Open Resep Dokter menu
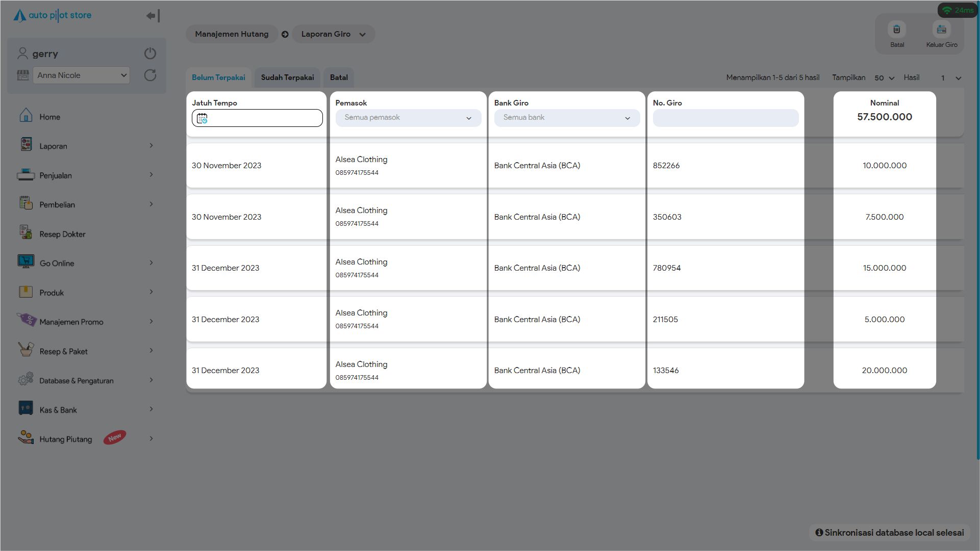The width and height of the screenshot is (980, 551). click(62, 234)
